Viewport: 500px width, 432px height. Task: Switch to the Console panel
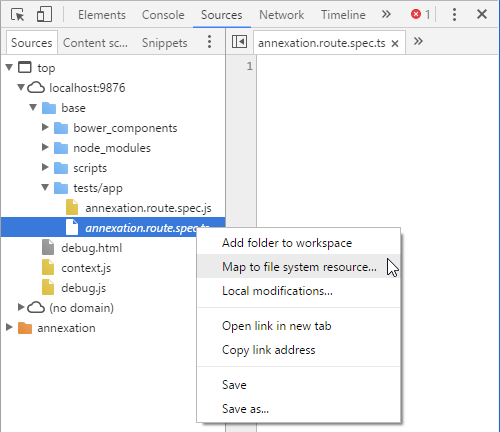(x=163, y=15)
